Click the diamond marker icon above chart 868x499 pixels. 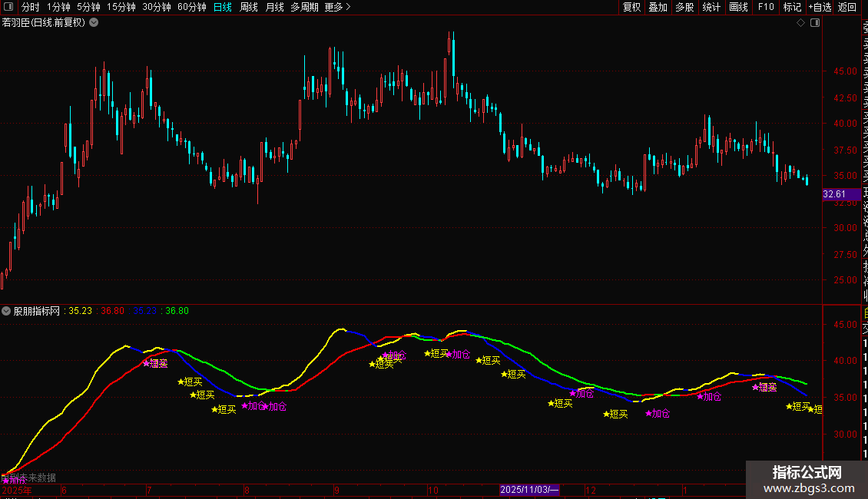point(800,23)
